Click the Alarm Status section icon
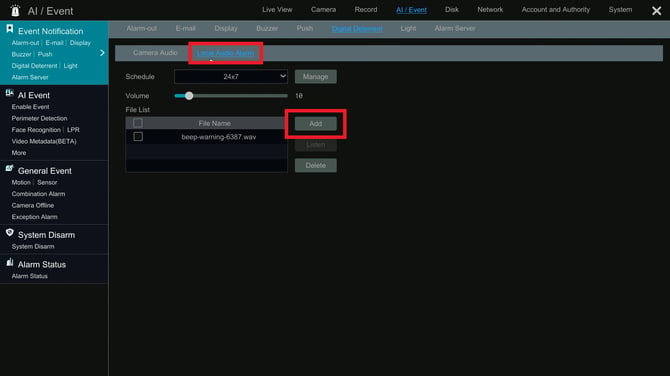 9,262
